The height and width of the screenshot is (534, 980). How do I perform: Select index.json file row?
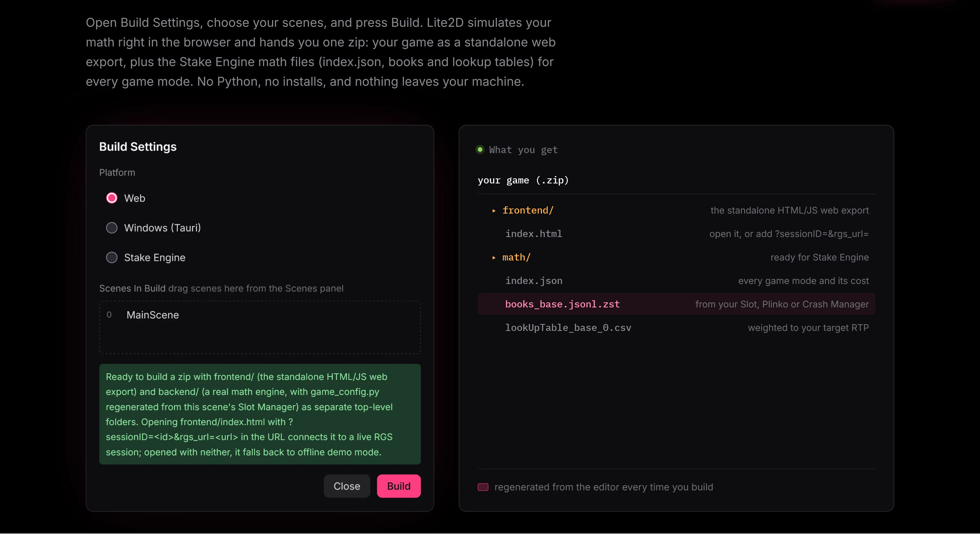pyautogui.click(x=676, y=281)
